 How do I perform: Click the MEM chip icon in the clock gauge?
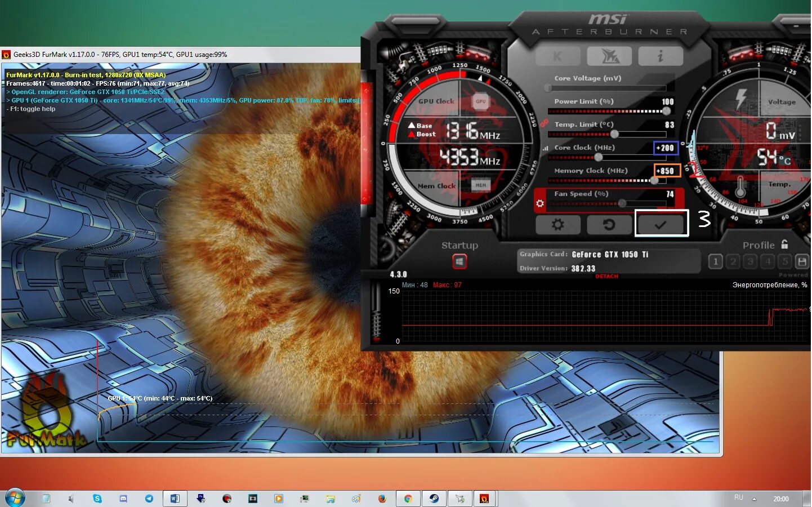tap(480, 185)
